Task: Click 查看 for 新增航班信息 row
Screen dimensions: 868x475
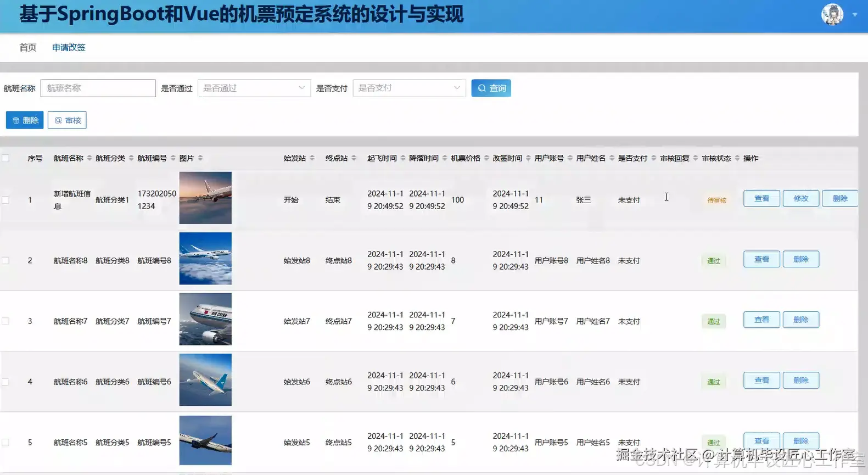Action: [761, 198]
